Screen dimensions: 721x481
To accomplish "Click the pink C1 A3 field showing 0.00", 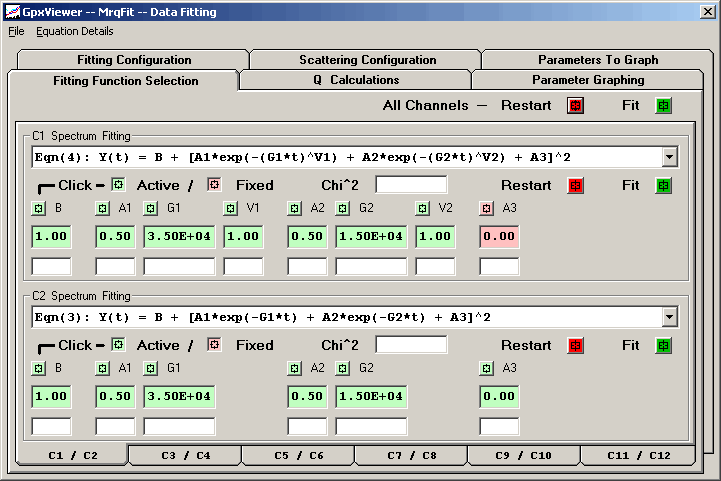I will (499, 236).
